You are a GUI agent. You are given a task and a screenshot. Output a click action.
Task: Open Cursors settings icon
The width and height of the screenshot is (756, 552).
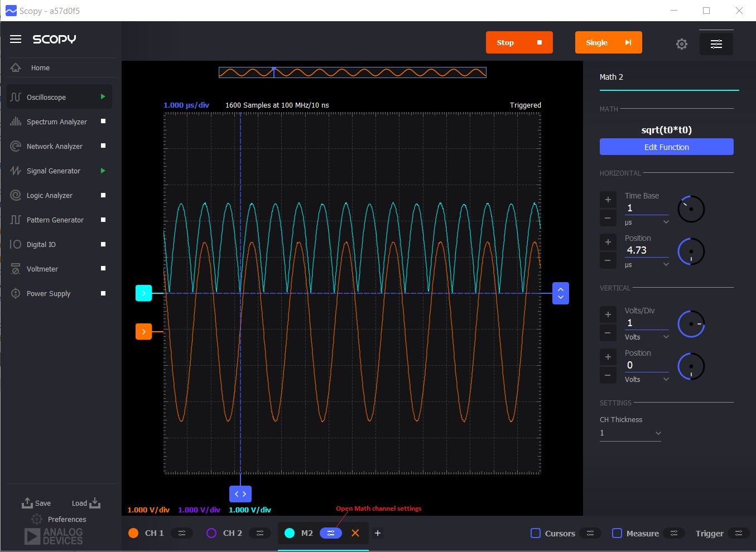pos(590,533)
